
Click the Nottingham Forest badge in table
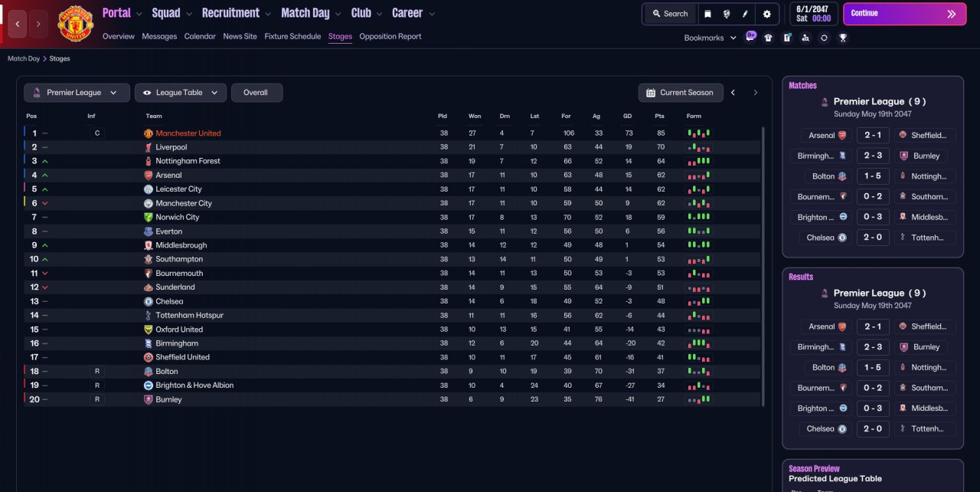click(149, 161)
